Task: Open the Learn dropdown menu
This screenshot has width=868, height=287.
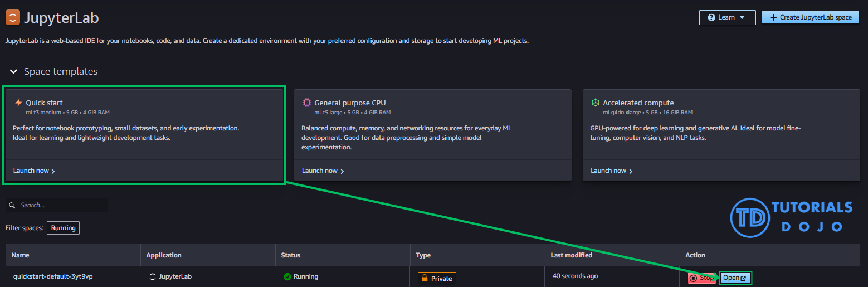Action: (727, 17)
